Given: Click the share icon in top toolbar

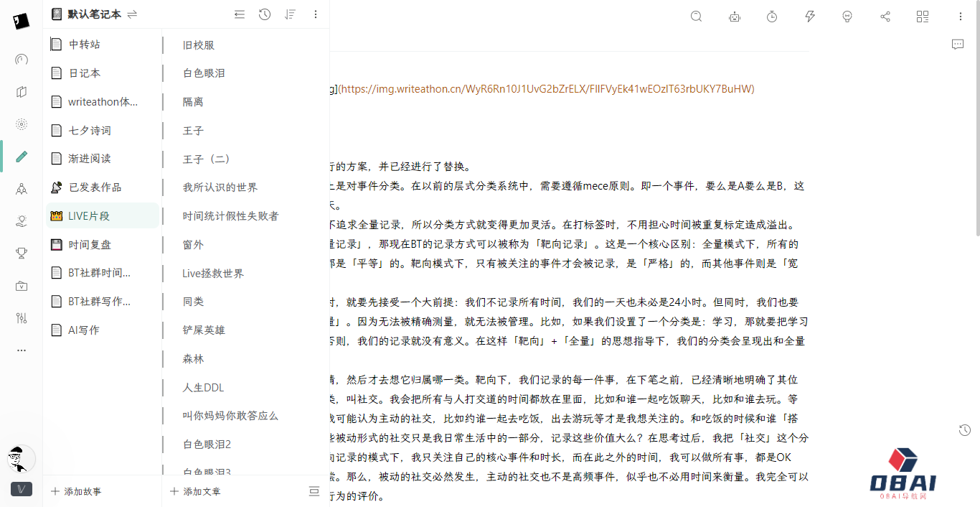Looking at the screenshot, I should click(x=885, y=17).
